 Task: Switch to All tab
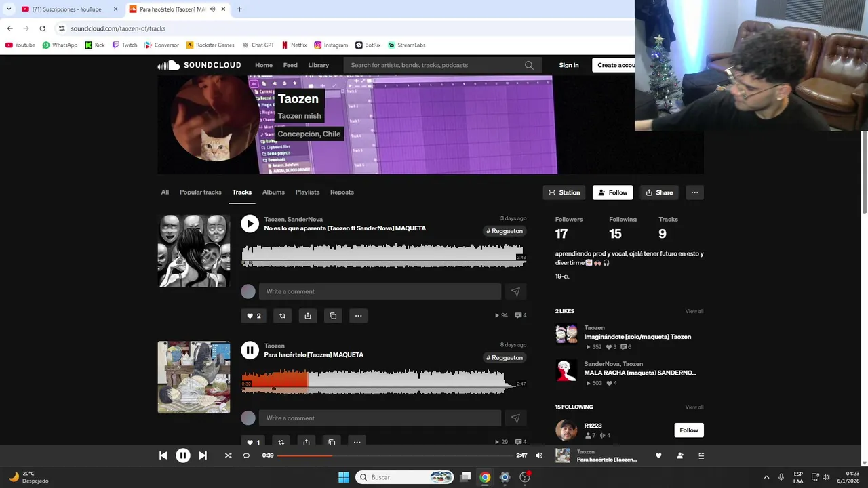click(165, 192)
